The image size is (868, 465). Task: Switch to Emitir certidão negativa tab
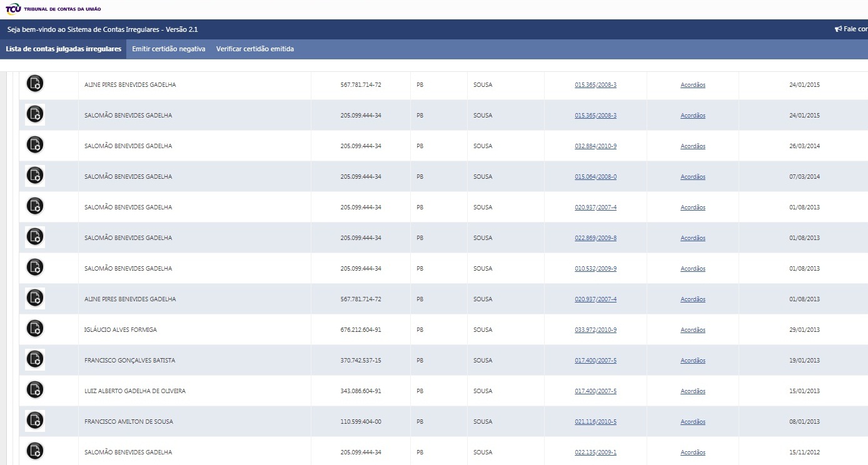tap(169, 49)
